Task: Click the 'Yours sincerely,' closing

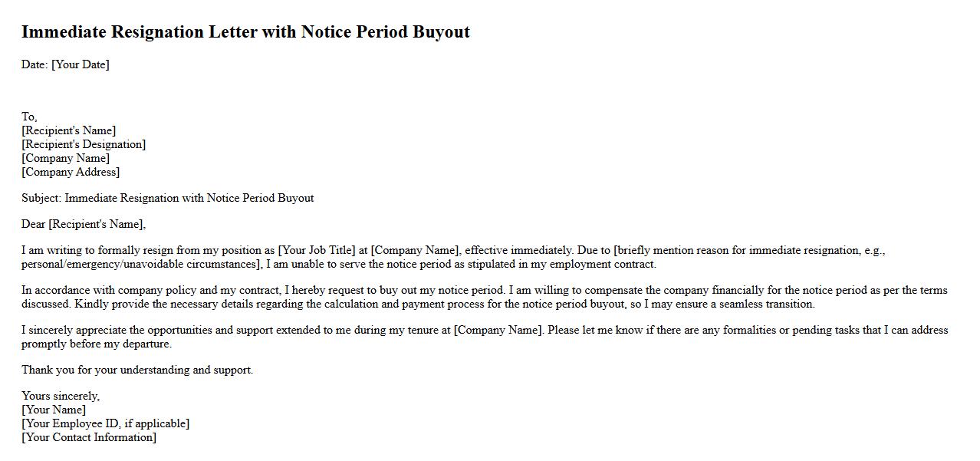Action: click(x=61, y=396)
